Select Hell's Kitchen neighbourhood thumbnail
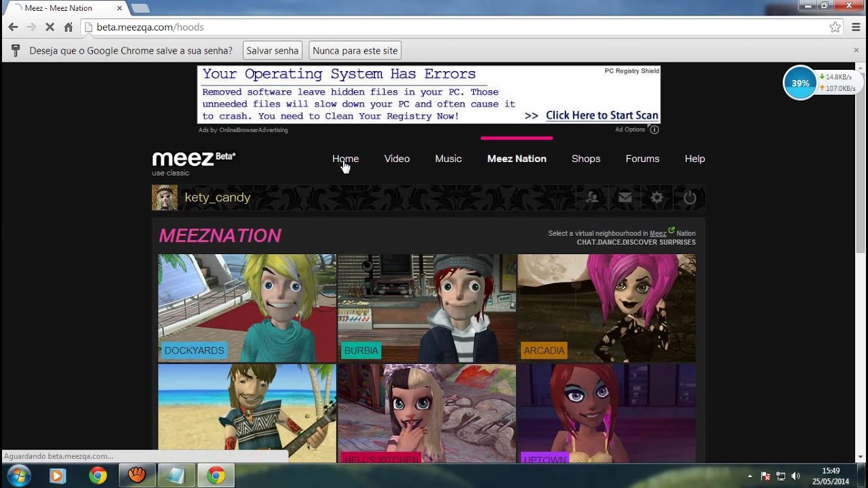 427,413
